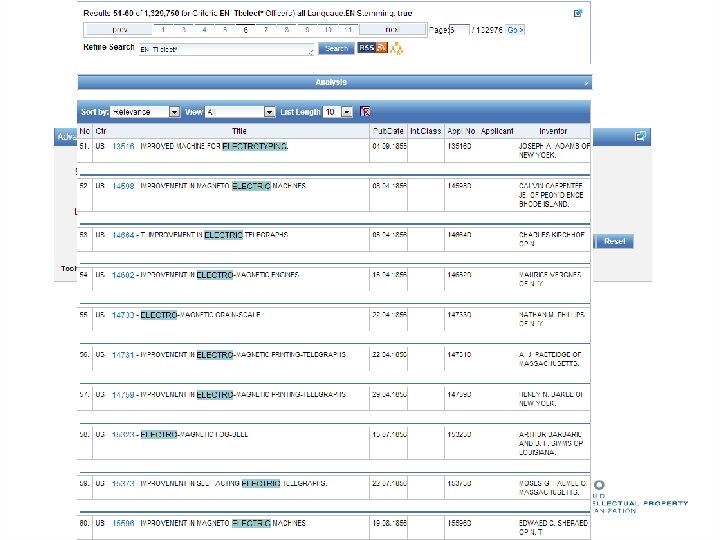Expand the Analysis bar arrow
The height and width of the screenshot is (540, 720).
point(586,84)
